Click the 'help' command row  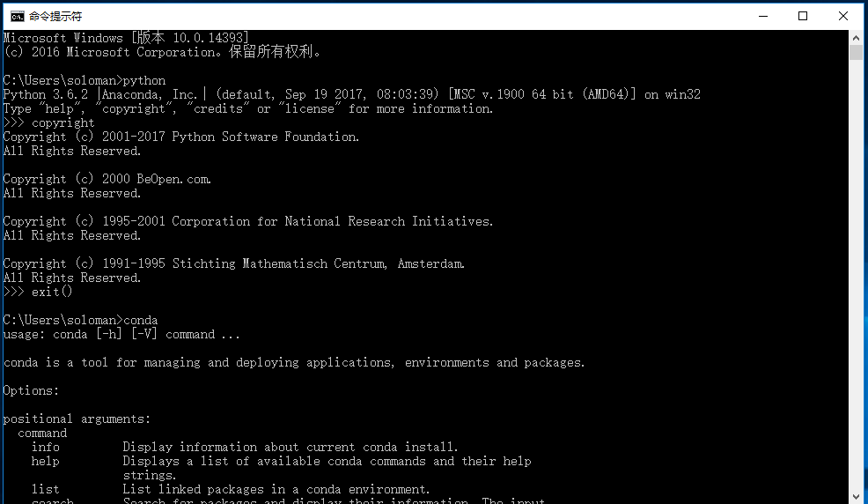point(281,462)
